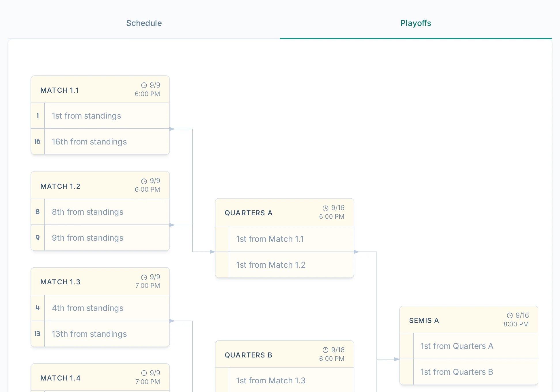The height and width of the screenshot is (392, 560).
Task: Click seed number 16 in Match 1.1
Action: (37, 142)
